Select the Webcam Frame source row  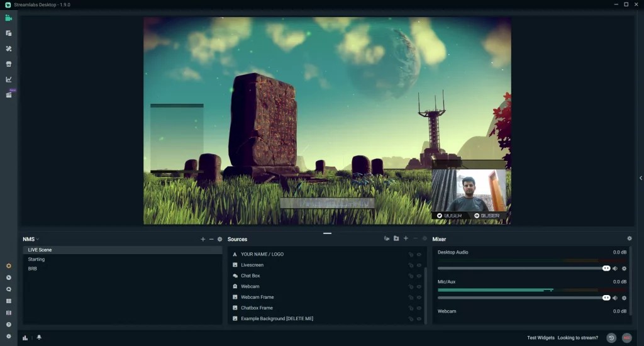click(326, 297)
